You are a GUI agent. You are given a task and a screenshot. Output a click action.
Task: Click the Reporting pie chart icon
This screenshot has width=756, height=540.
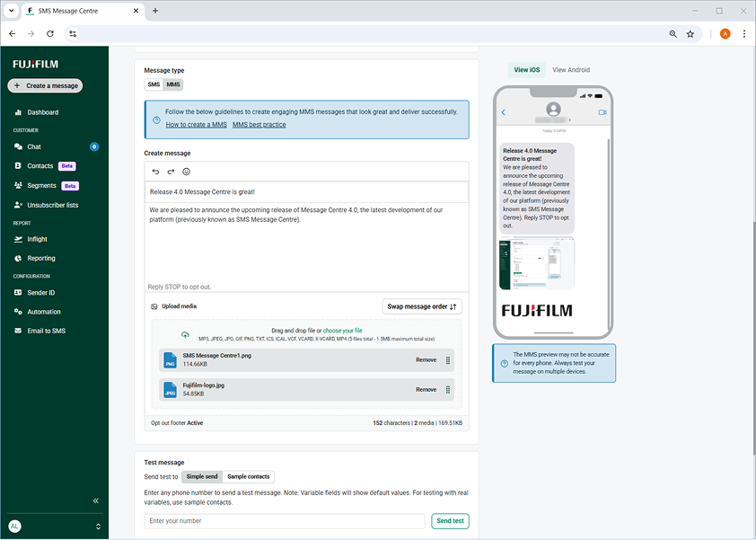point(18,258)
